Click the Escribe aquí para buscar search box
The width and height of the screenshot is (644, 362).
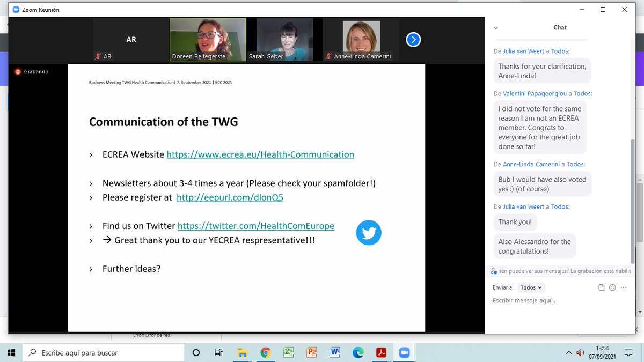[105, 352]
